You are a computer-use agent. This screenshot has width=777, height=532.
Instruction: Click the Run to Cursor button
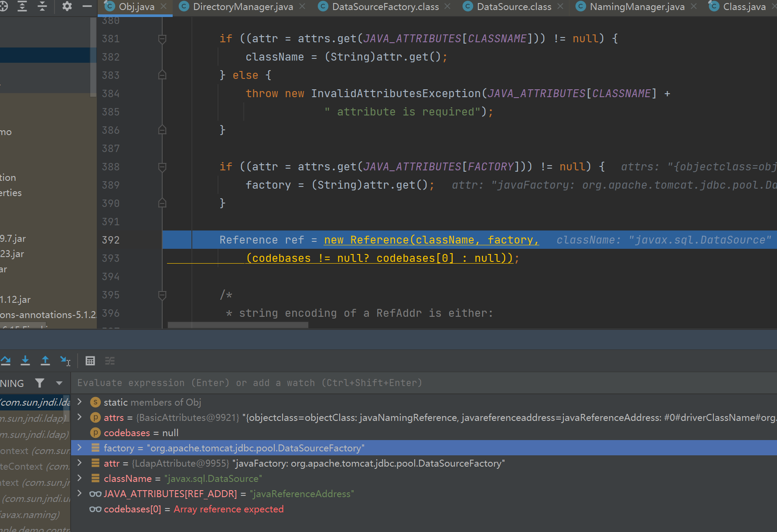coord(65,361)
